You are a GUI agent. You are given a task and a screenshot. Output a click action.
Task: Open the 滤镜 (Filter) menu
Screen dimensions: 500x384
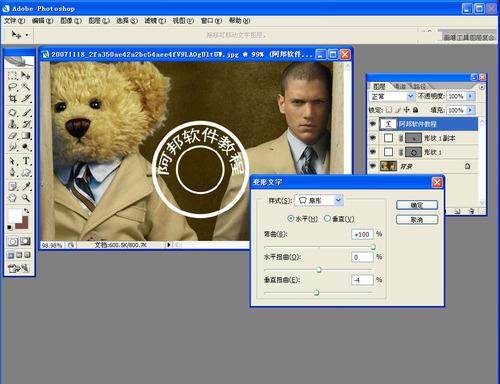point(155,21)
